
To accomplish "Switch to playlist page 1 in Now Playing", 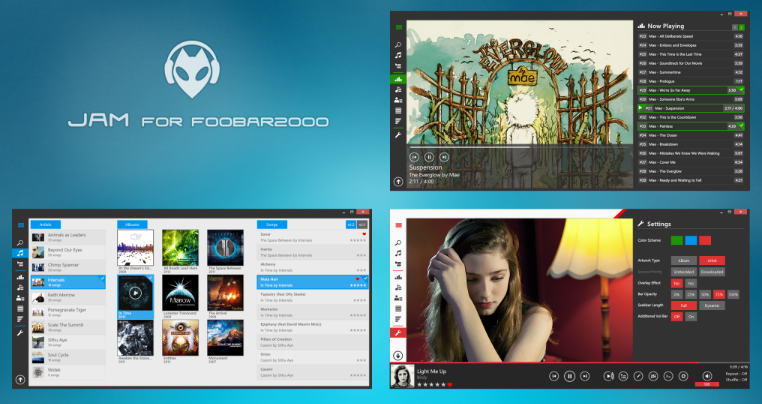I will (x=735, y=28).
